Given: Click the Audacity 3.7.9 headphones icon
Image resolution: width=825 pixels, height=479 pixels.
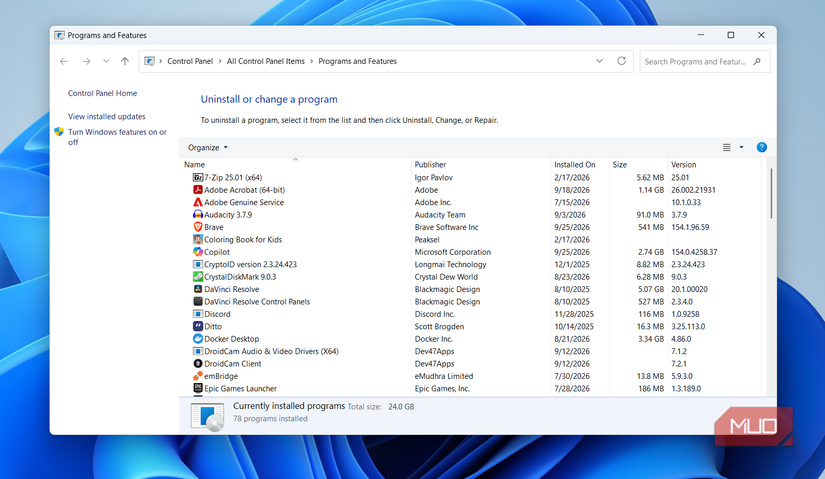Looking at the screenshot, I should [x=198, y=215].
